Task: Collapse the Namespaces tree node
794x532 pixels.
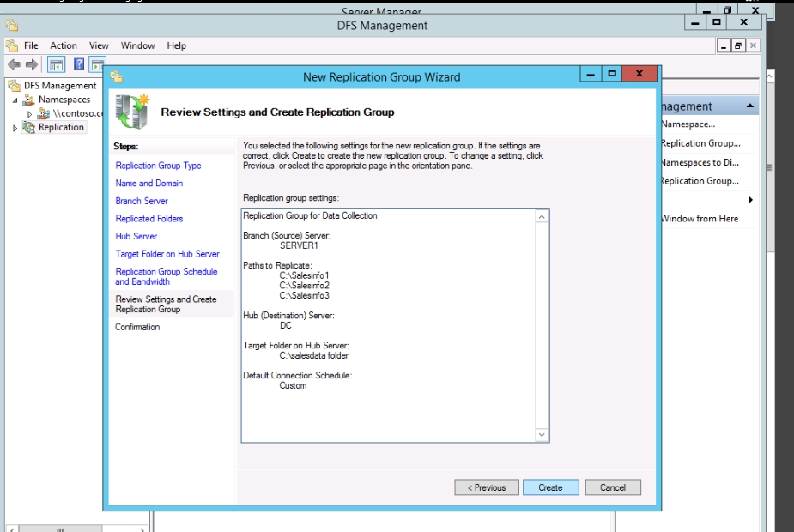Action: [x=15, y=100]
